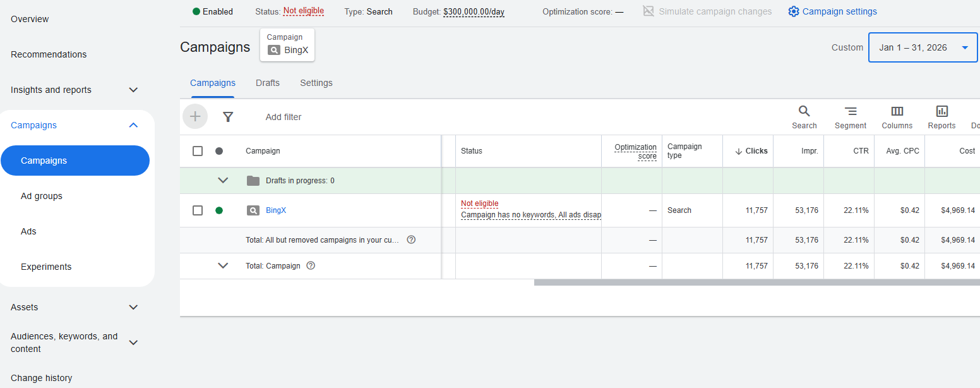Screen dimensions: 980x388
Task: Click the Reports chart icon
Action: click(x=942, y=111)
